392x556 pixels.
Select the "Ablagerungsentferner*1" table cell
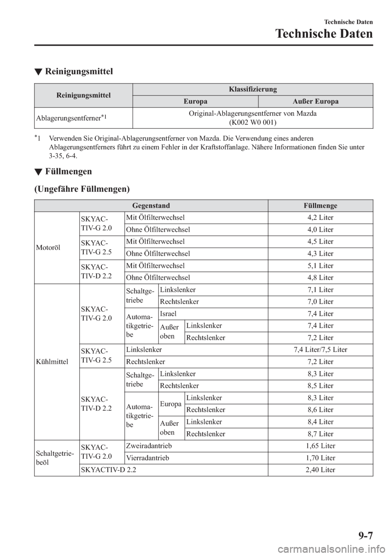tap(84, 118)
